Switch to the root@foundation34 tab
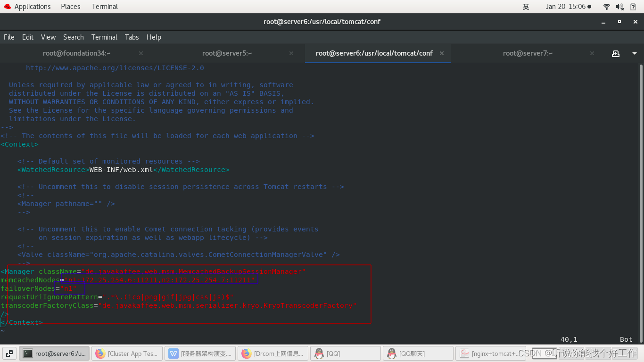The width and height of the screenshot is (644, 362). [x=76, y=53]
